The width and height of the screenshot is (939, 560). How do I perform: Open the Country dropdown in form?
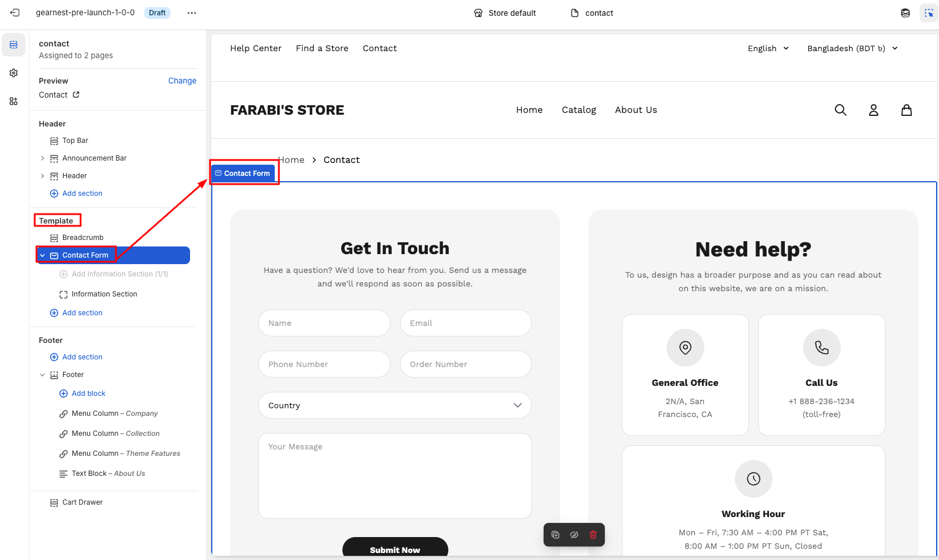pos(395,405)
